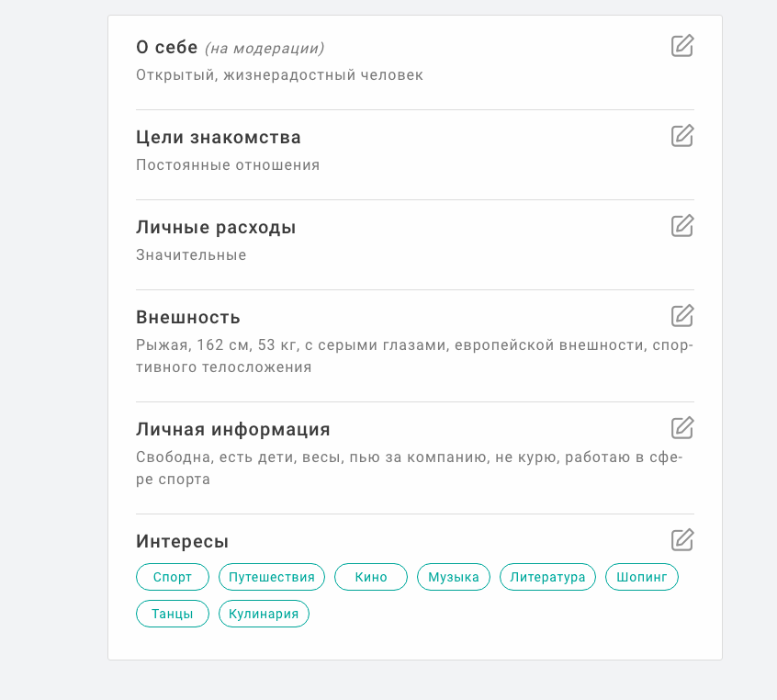
Task: Select the Спорт interest tag
Action: 173,577
